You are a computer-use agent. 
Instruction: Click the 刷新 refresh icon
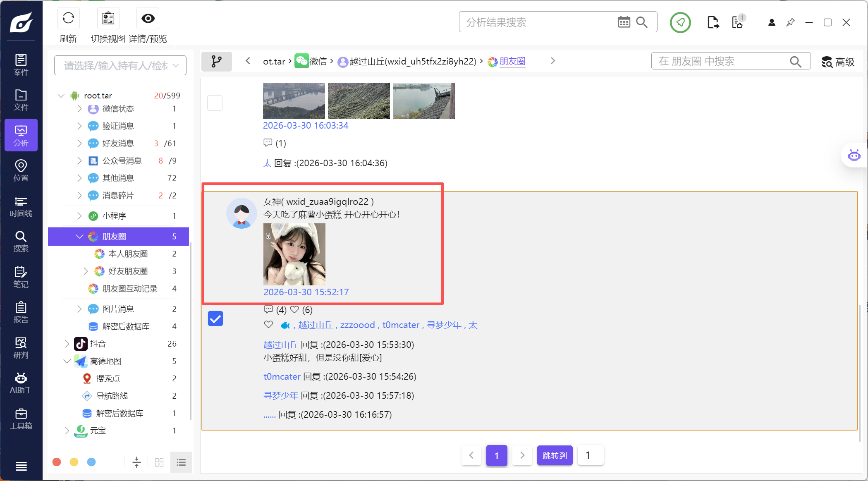point(68,19)
